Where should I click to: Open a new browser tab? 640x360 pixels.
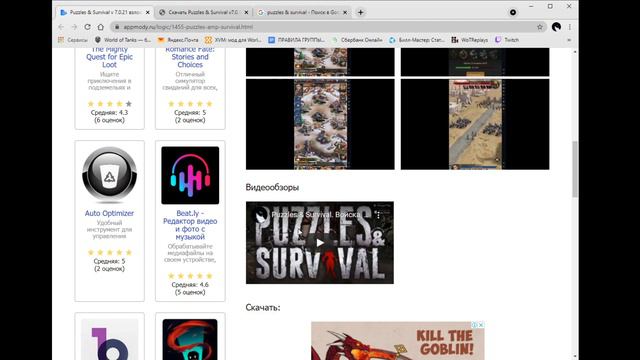click(360, 13)
